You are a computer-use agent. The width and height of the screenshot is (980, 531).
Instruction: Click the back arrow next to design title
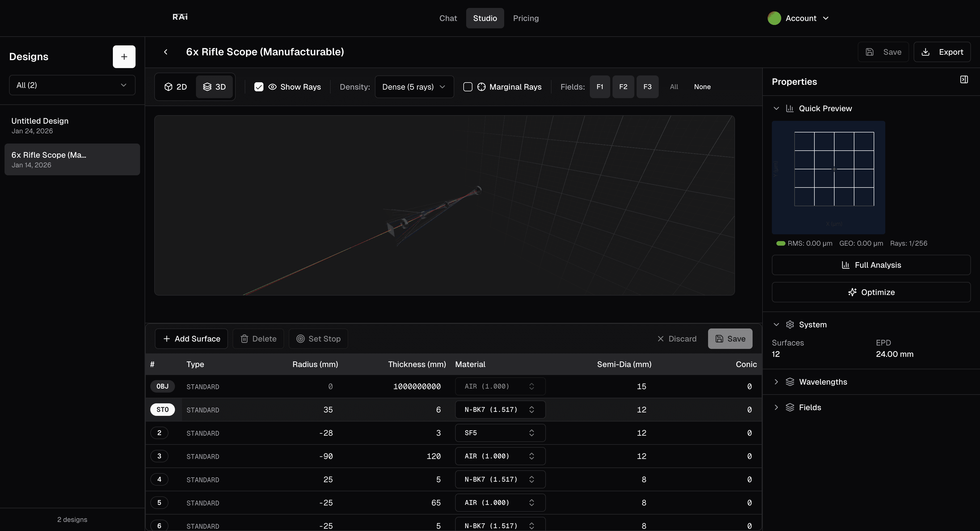[x=166, y=52]
